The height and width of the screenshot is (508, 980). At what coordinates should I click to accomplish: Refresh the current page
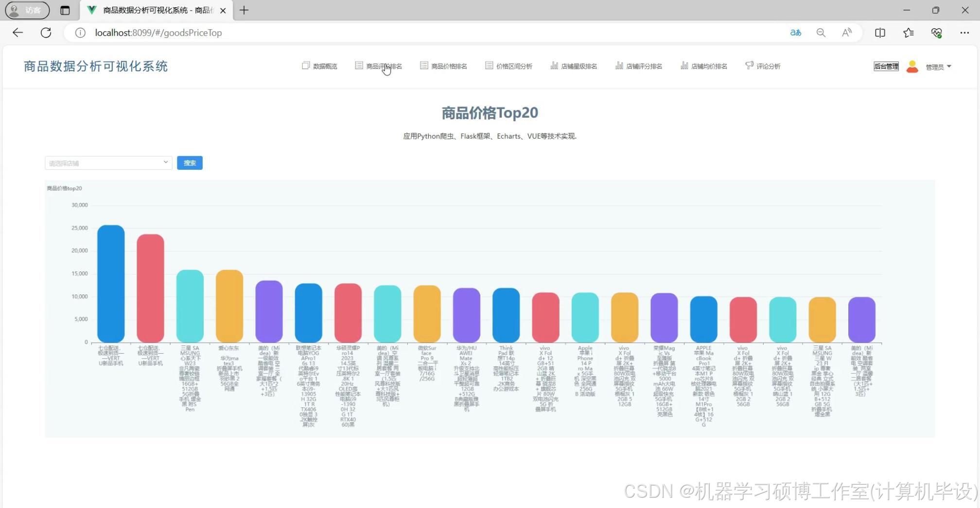(x=46, y=33)
